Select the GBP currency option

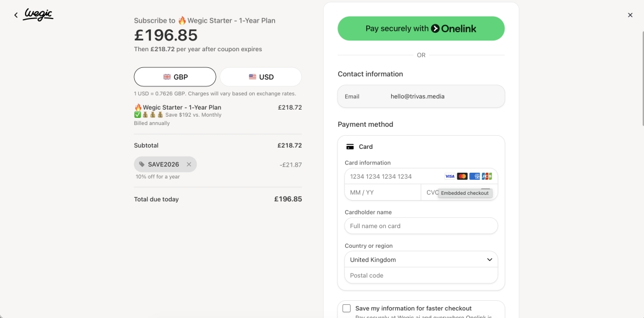(x=175, y=77)
